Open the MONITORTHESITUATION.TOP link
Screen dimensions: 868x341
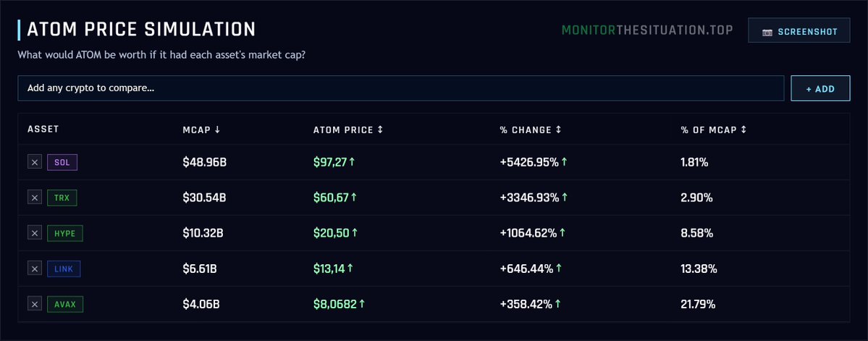(x=647, y=30)
